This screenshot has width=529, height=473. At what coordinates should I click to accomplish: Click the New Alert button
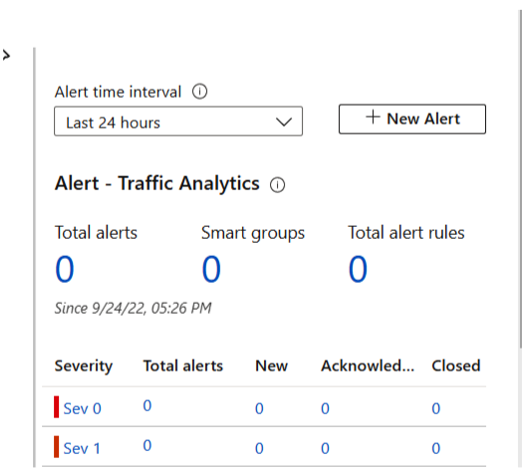pos(412,119)
